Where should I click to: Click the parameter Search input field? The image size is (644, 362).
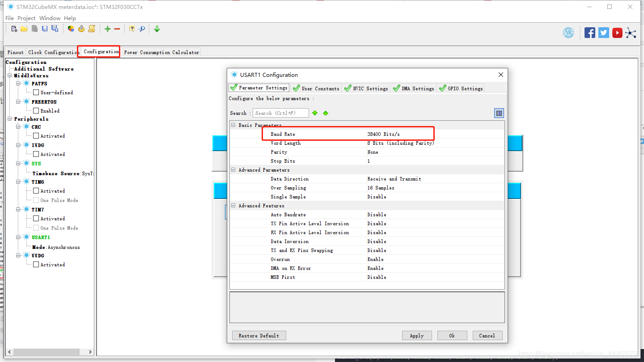[x=281, y=113]
